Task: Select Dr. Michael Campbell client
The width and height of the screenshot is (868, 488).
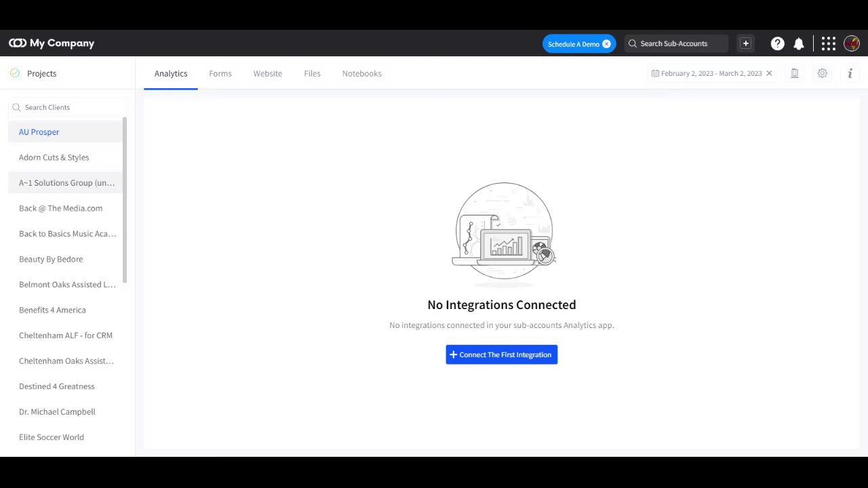Action: 66,411
